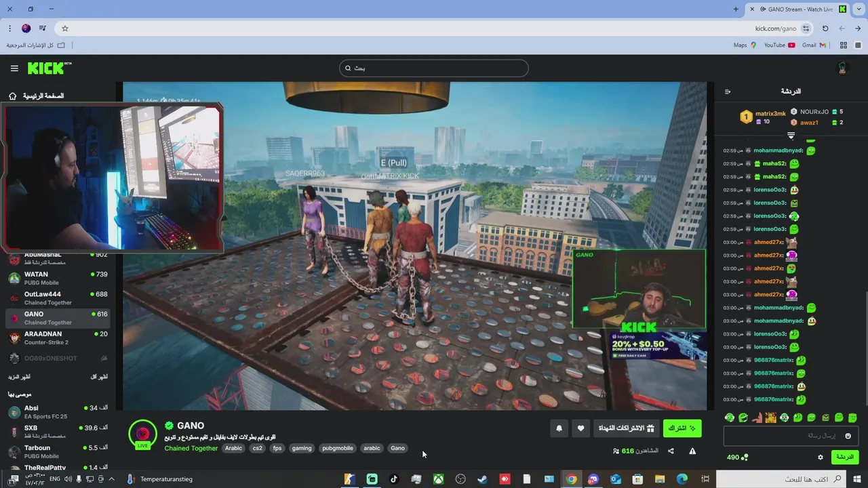Select Chained Together category link
This screenshot has width=868, height=488.
pyautogui.click(x=191, y=448)
